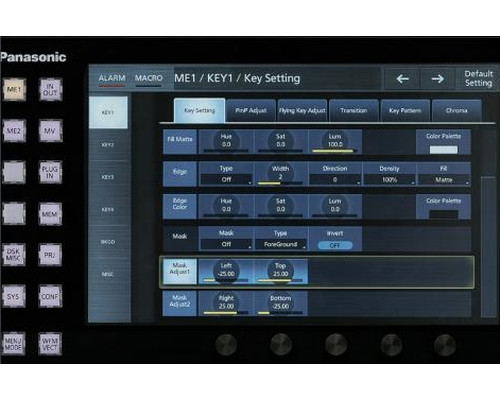Open the Fill Matte Color Palette swatch
The image size is (500, 400).
click(x=443, y=149)
